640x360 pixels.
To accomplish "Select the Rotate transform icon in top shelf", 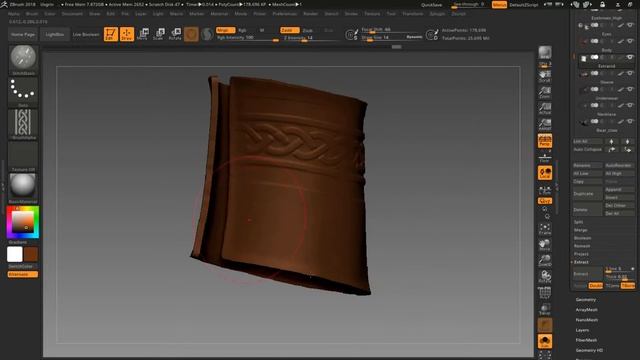I will pos(175,34).
